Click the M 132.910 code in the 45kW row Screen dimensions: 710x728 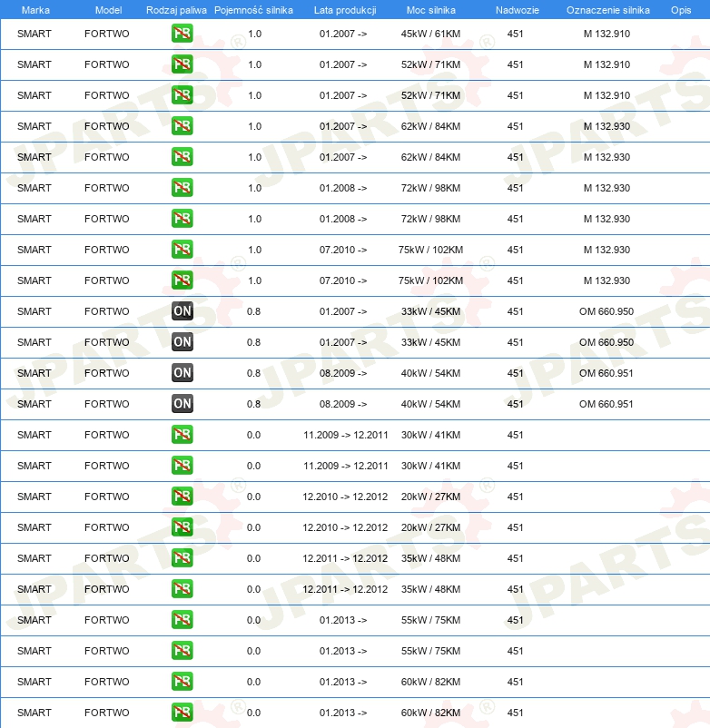[x=606, y=34]
